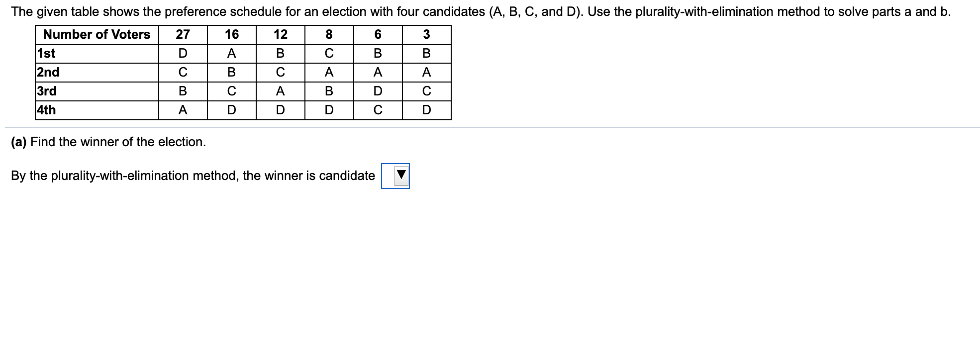Open the winner candidate dropdown
Viewport: 980px width, 342px height.
tap(395, 176)
